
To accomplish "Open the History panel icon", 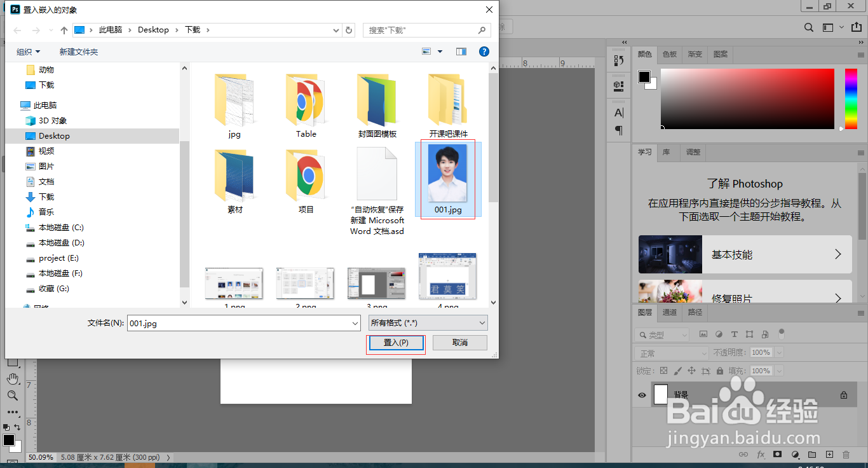I will (619, 60).
